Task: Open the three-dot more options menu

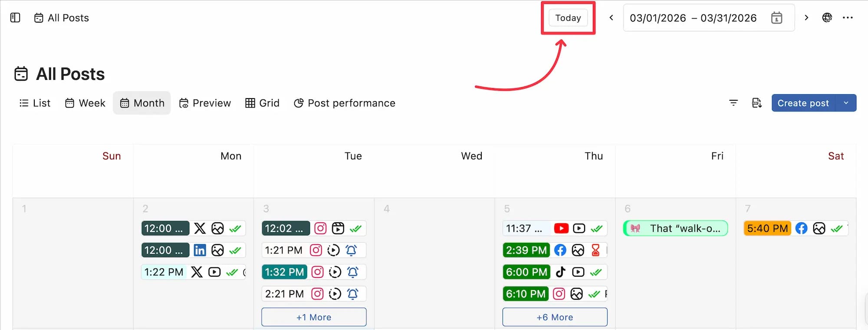Action: [848, 18]
